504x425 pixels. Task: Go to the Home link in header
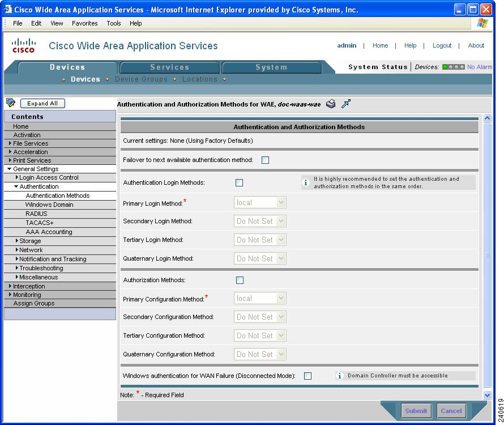coord(380,45)
